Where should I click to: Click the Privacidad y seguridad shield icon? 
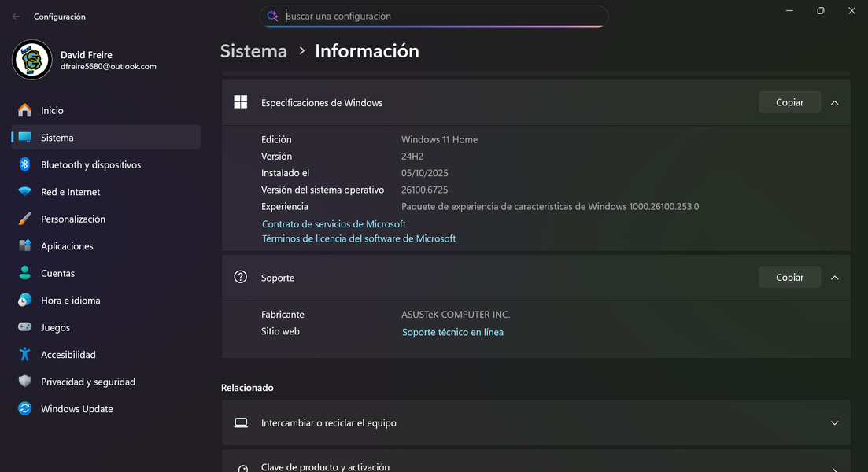[x=25, y=382]
